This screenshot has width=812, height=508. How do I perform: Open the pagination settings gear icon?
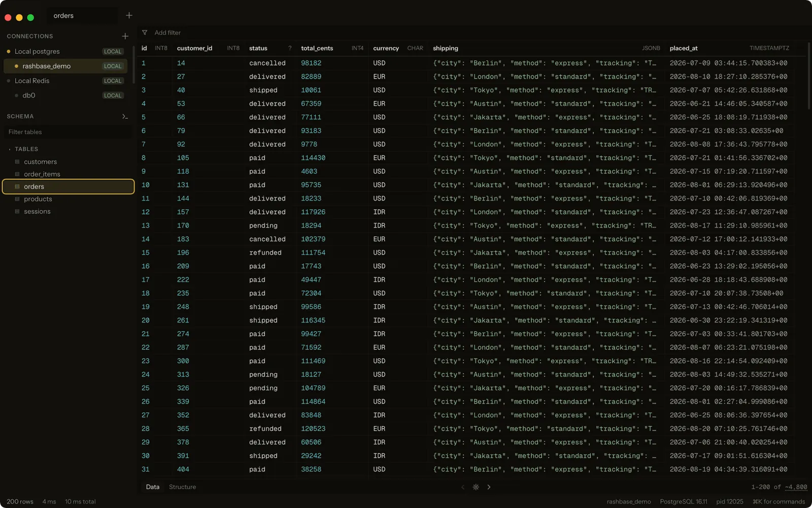click(x=476, y=487)
